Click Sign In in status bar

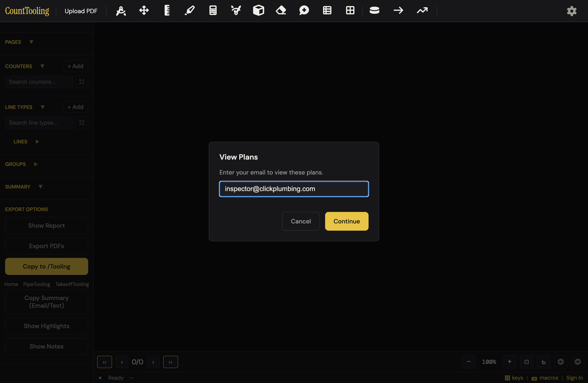point(574,378)
